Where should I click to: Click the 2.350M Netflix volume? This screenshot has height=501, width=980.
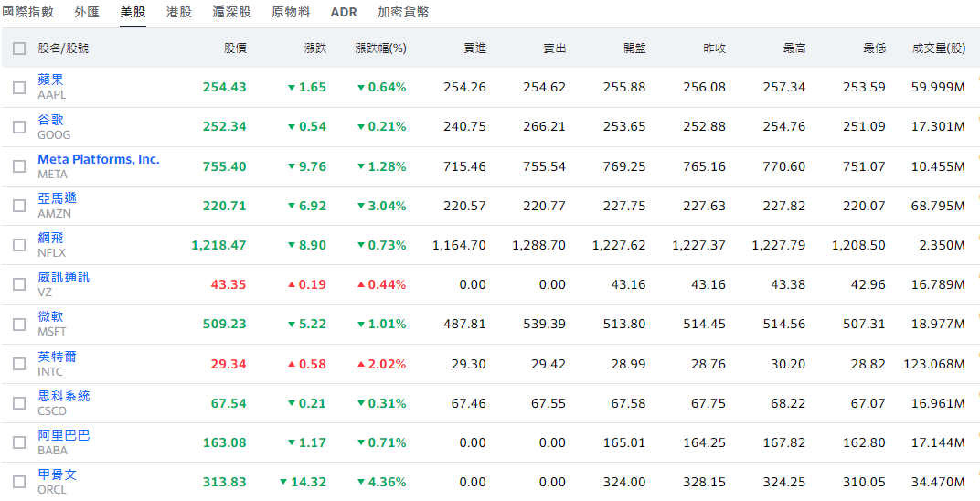tap(942, 246)
